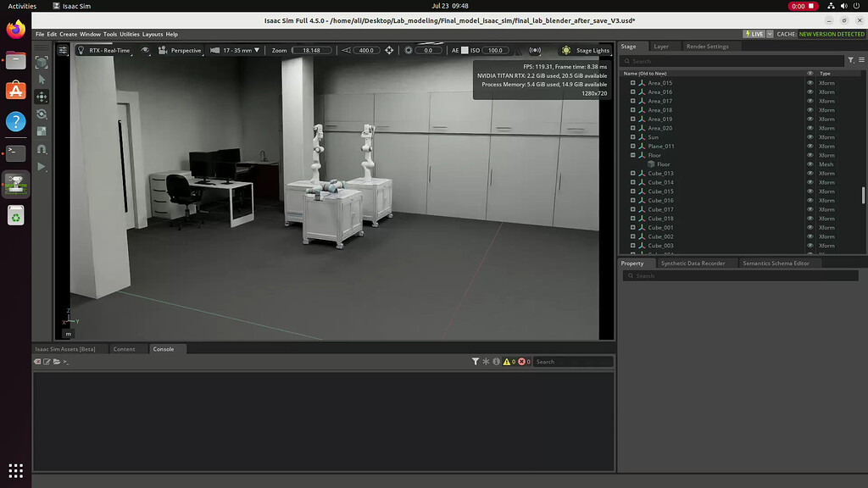Select the Rotate tool in the left toolbar
The width and height of the screenshot is (868, 488).
pos(41,114)
